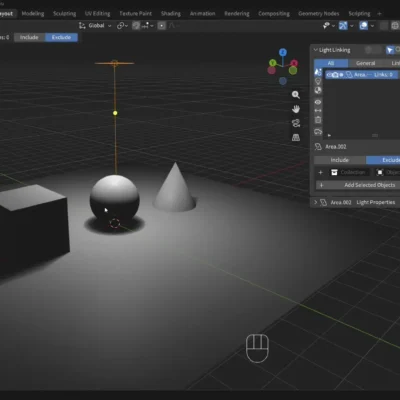This screenshot has height=400, width=400.
Task: Click the Area.002 light icon above Include
Action: click(318, 147)
